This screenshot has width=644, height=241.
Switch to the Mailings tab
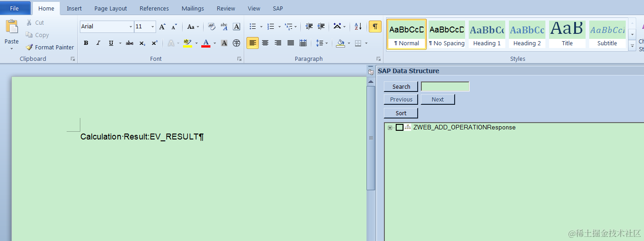[193, 8]
